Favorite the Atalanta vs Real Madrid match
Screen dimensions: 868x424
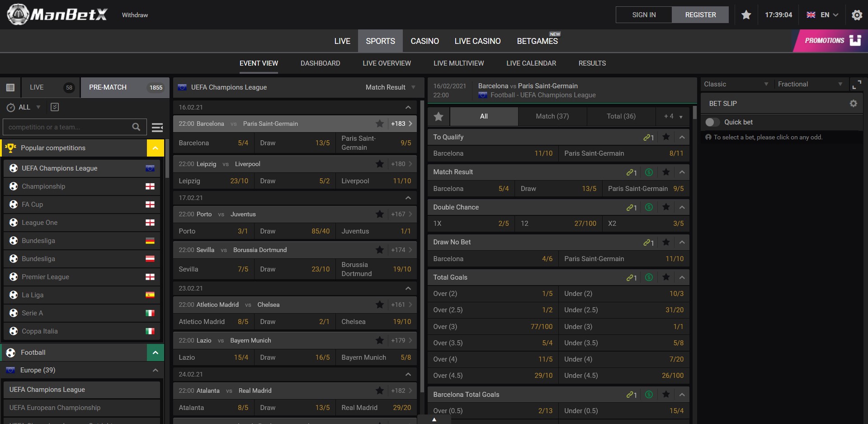pos(380,391)
